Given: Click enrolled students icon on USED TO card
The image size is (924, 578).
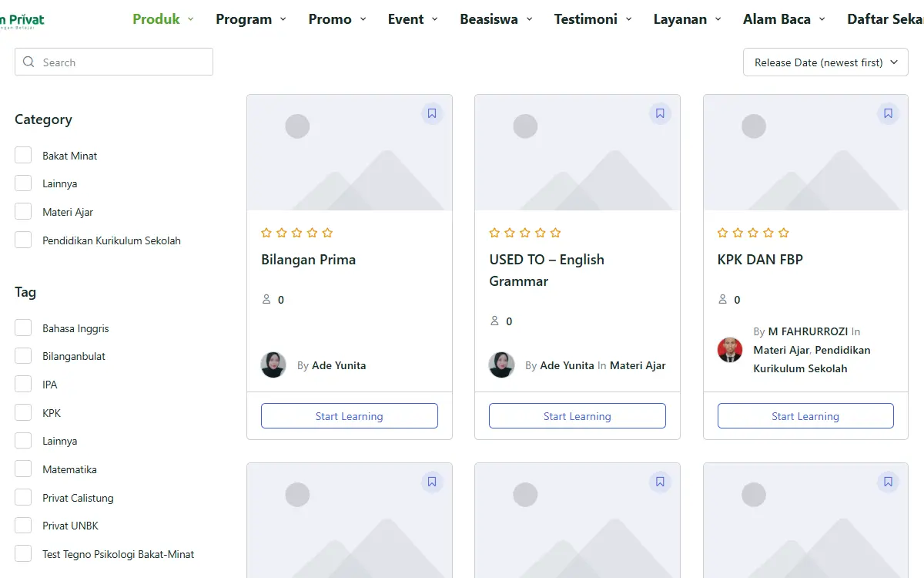Looking at the screenshot, I should (495, 321).
